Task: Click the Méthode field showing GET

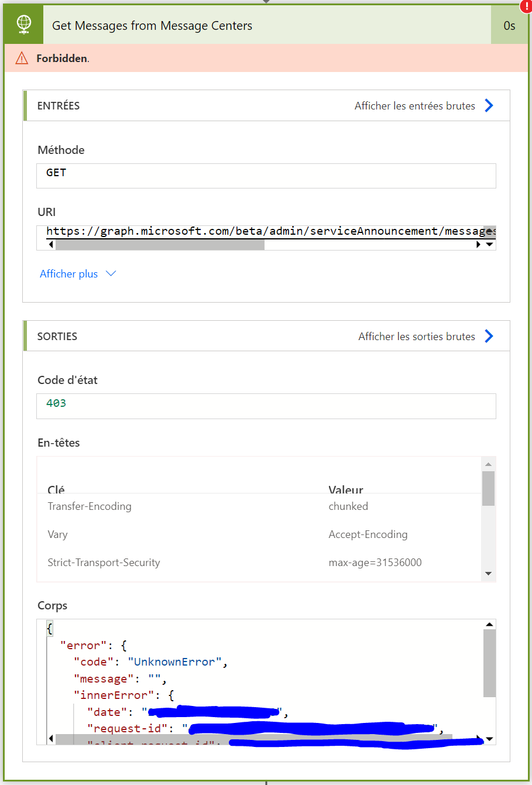Action: click(x=266, y=176)
